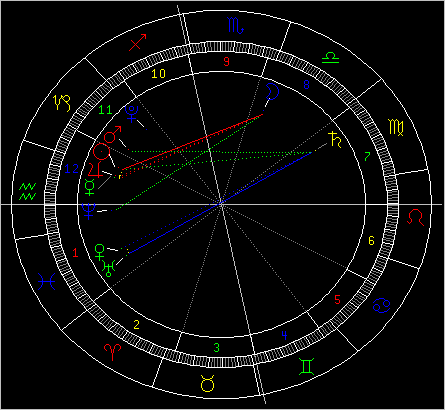Image resolution: width=445 pixels, height=410 pixels.
Task: Click the blue crescent Moon planet symbol
Action: (x=272, y=91)
